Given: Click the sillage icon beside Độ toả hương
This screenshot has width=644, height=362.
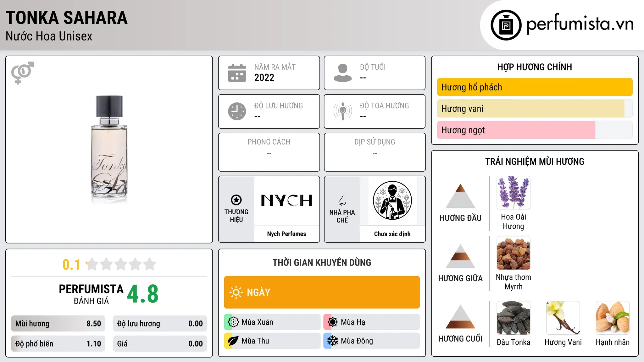Looking at the screenshot, I should tap(343, 111).
